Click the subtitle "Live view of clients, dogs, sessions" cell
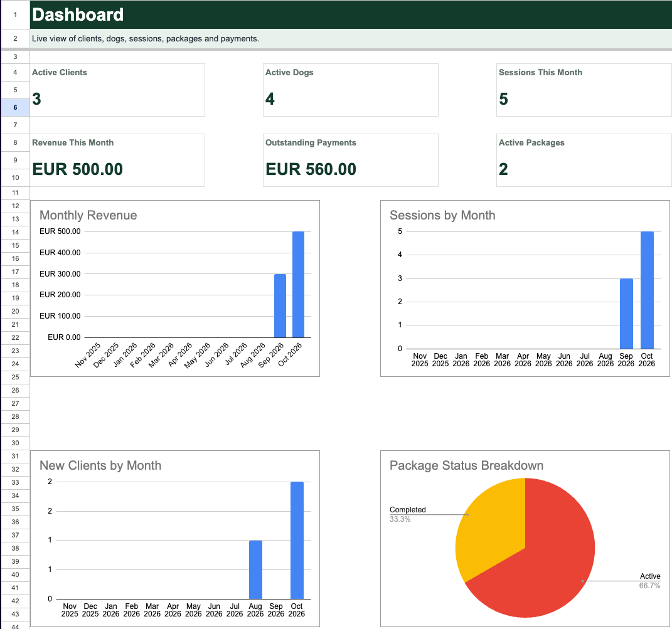Viewport: 672px width, 629px height. coord(351,38)
